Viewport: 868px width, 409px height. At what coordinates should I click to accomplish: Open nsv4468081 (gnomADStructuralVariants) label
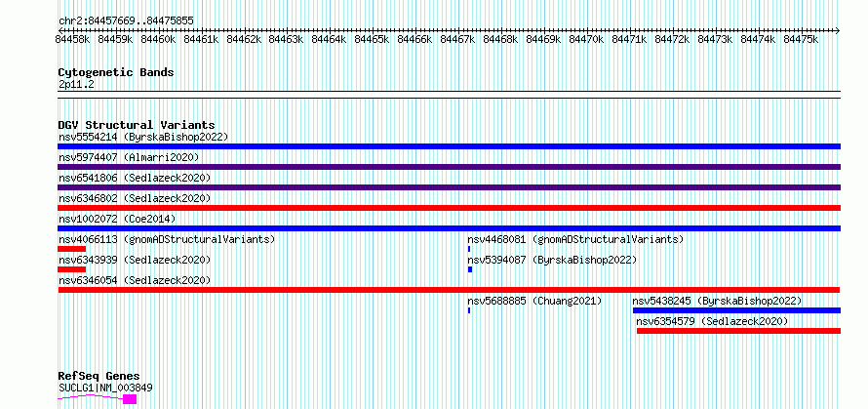575,239
